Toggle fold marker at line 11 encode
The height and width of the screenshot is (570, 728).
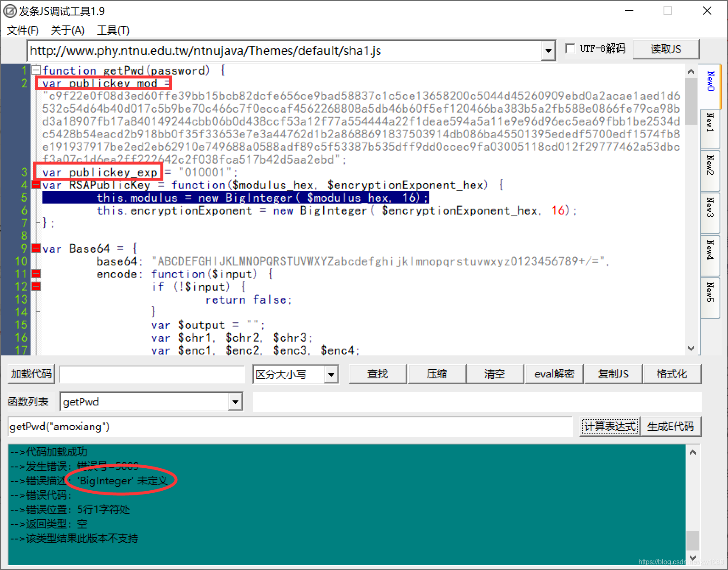[x=36, y=274]
